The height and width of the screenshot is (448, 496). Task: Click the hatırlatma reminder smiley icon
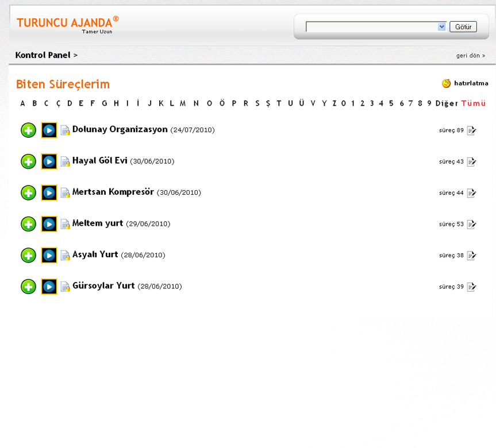coord(446,83)
